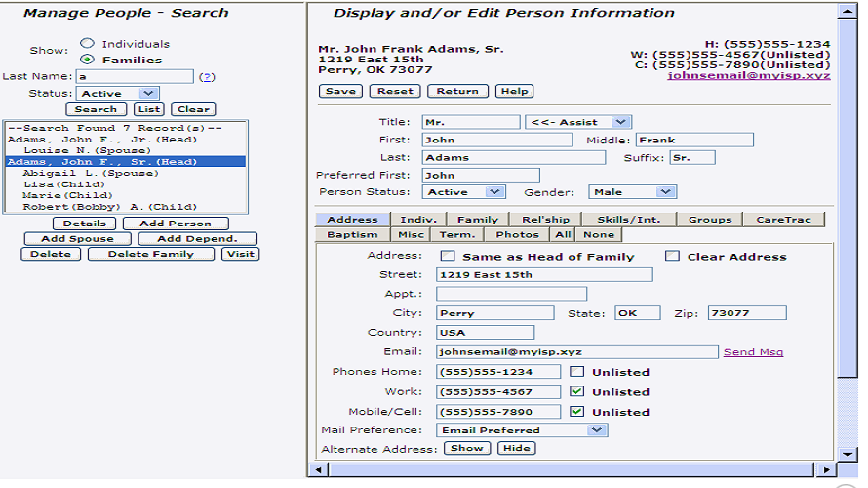Open johnsemail@myisp.xyz link in header
This screenshot has width=868, height=488.
(x=748, y=75)
